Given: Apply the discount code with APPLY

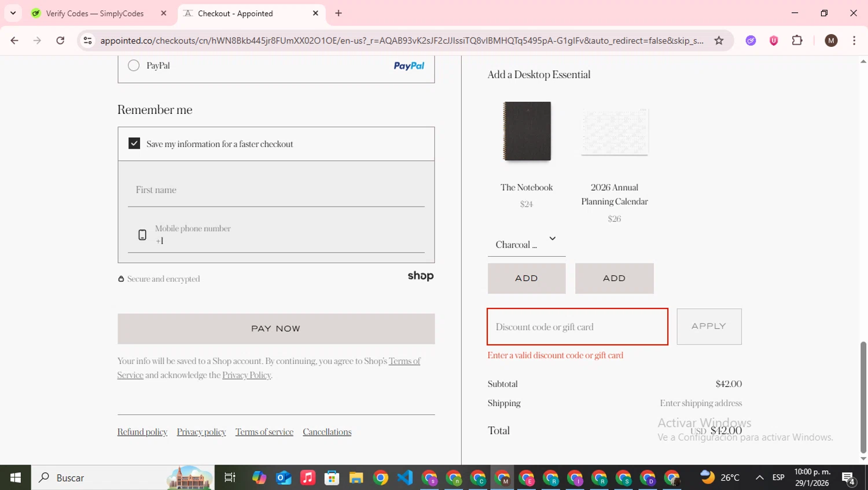Looking at the screenshot, I should click(x=709, y=326).
